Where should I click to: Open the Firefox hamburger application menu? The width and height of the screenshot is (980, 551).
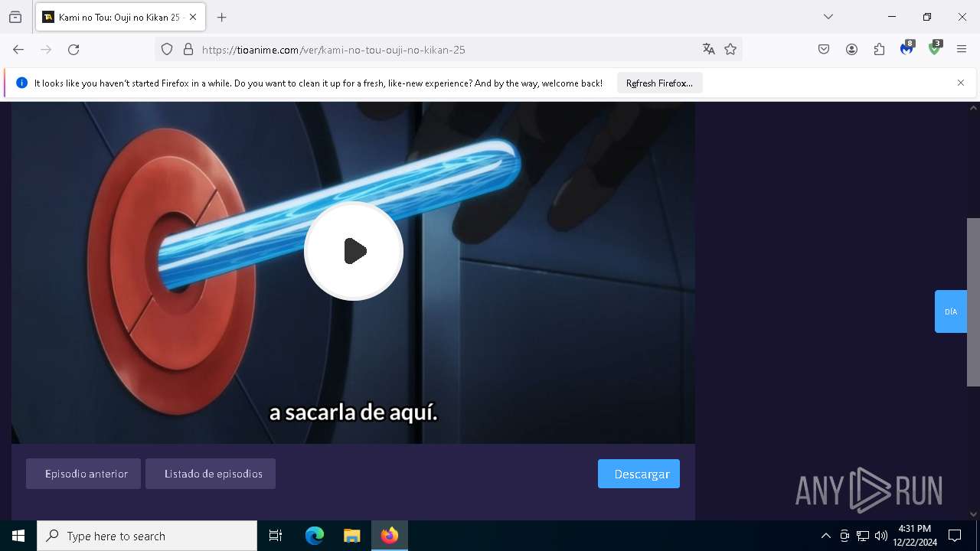(x=962, y=50)
